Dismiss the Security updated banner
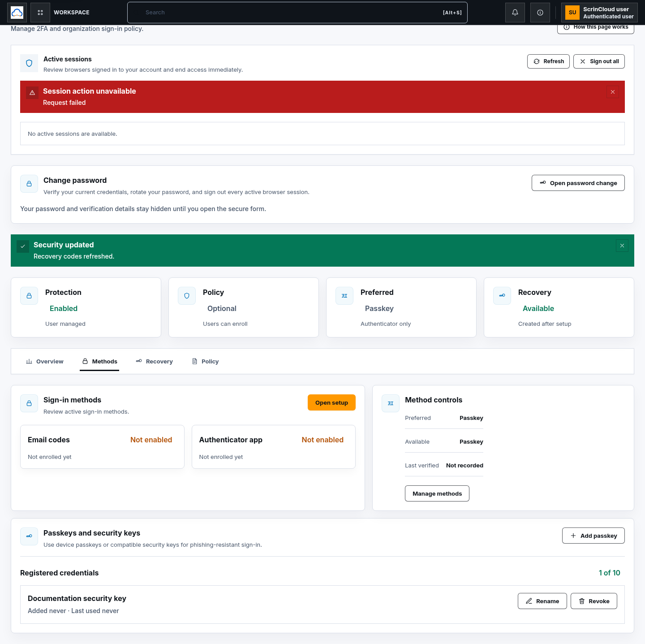645x644 pixels. point(622,246)
